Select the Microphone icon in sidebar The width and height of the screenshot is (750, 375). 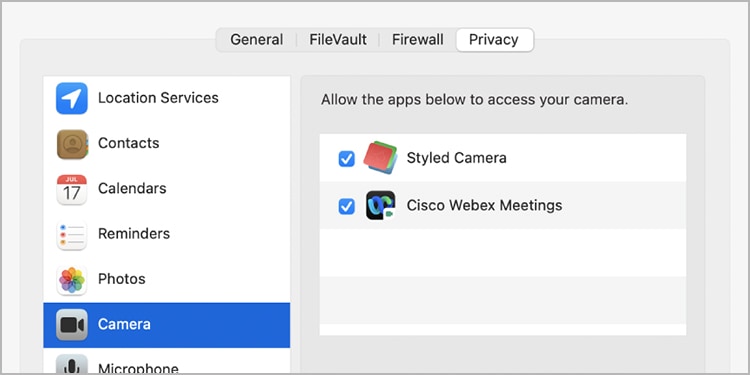coord(72,365)
